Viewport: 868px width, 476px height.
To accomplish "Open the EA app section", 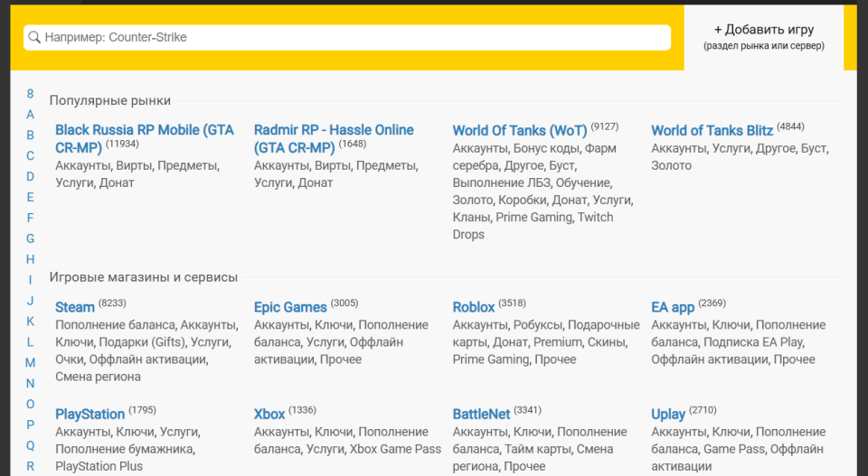I will tap(673, 307).
